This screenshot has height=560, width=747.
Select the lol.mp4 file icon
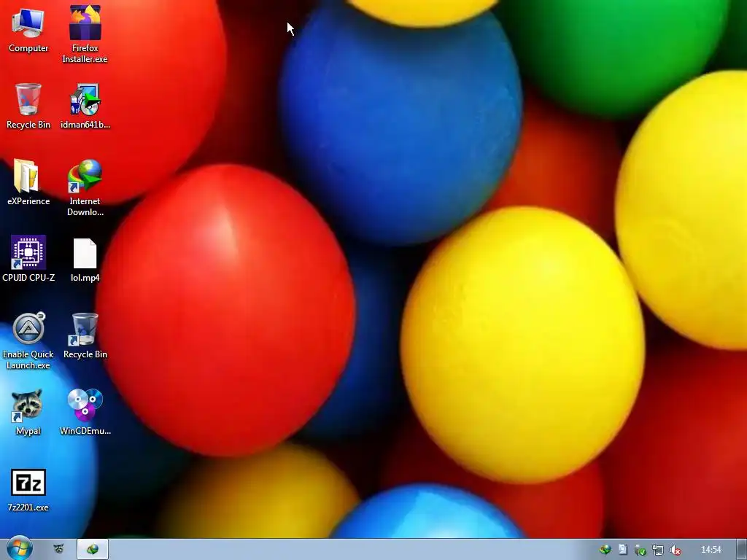click(85, 260)
